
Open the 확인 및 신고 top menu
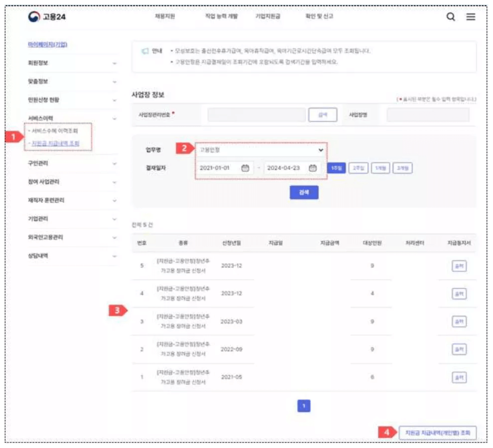coord(319,16)
